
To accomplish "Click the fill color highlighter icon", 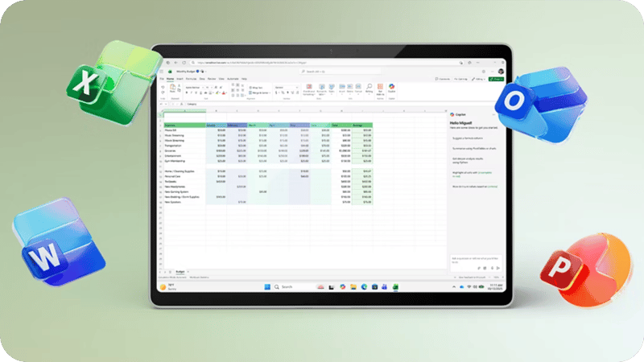I will (x=217, y=93).
